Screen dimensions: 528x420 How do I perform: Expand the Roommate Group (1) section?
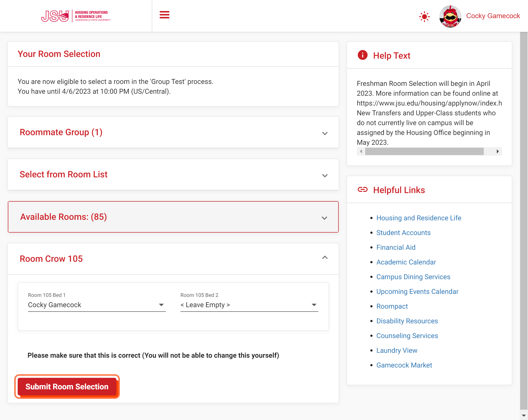click(173, 132)
